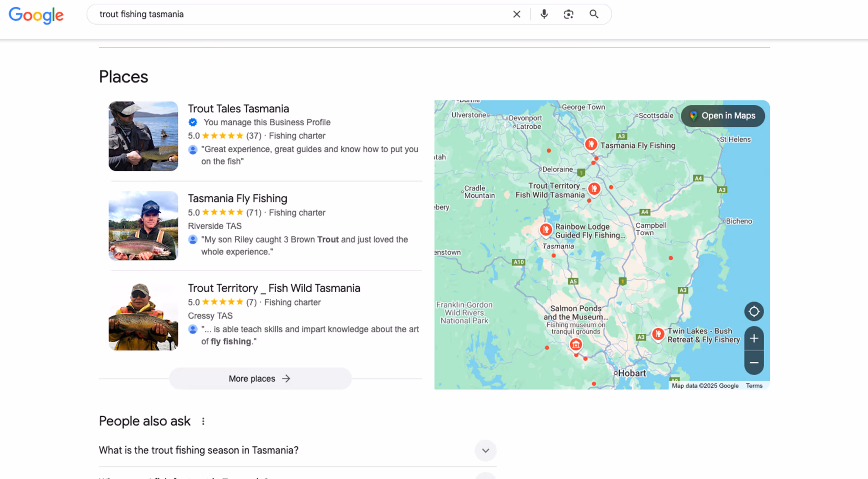Open the Trout Territory photo thumbnail
868x479 pixels.
[x=143, y=315]
